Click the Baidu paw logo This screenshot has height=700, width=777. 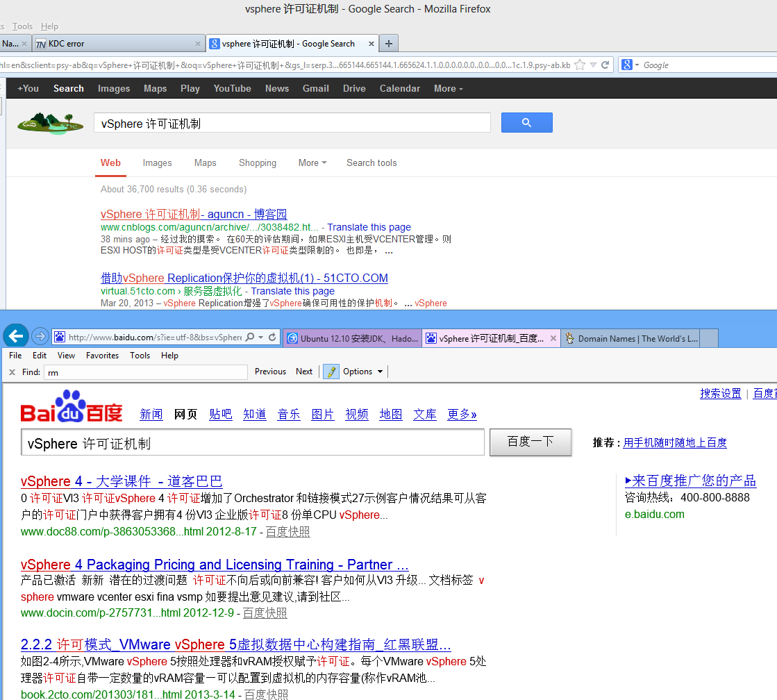tap(72, 406)
